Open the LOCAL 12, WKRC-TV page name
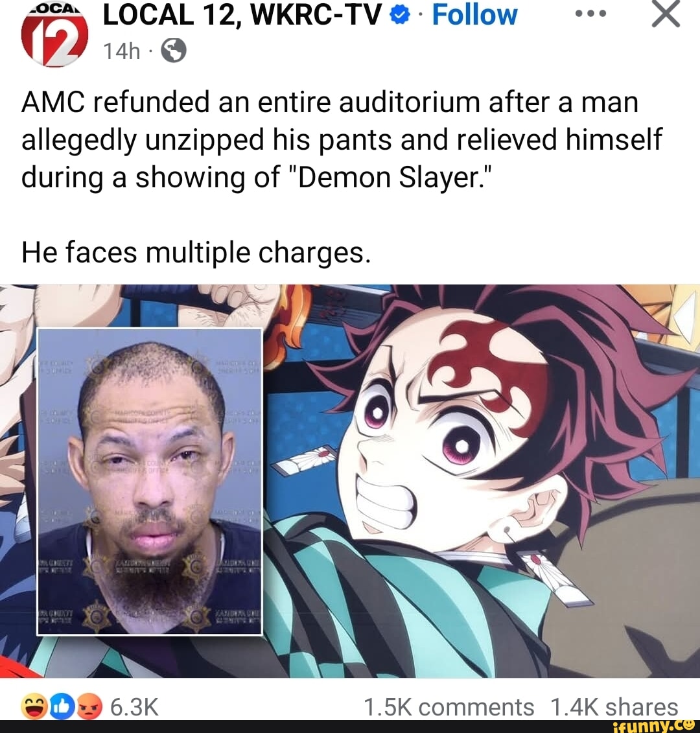Image resolution: width=700 pixels, height=733 pixels. point(242,16)
